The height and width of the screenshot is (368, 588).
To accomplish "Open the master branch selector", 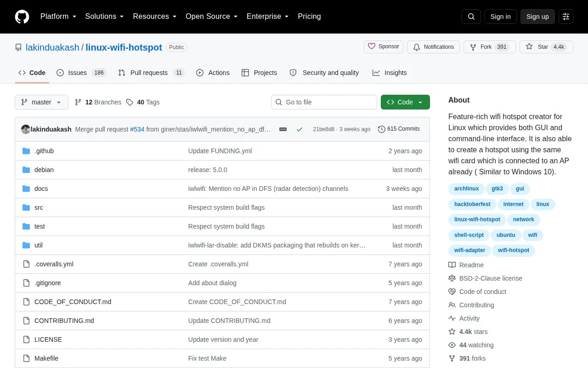I will [41, 102].
